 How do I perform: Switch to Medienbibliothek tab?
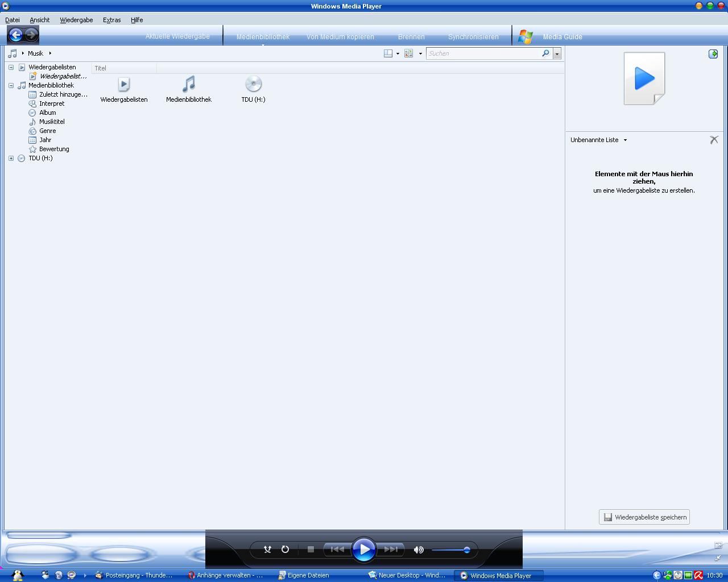pyautogui.click(x=263, y=37)
